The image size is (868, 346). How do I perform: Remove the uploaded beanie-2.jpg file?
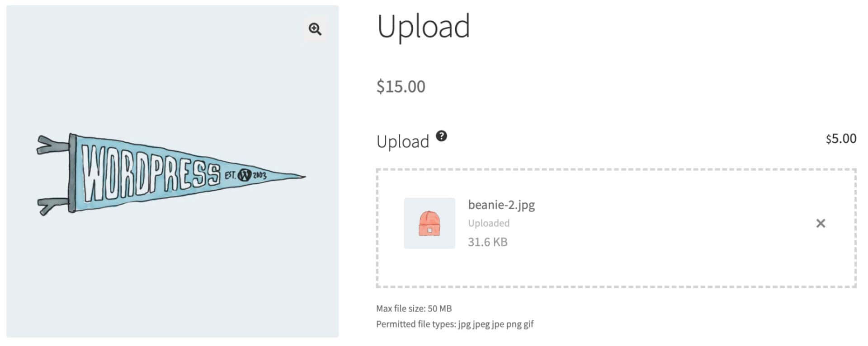[x=820, y=223]
